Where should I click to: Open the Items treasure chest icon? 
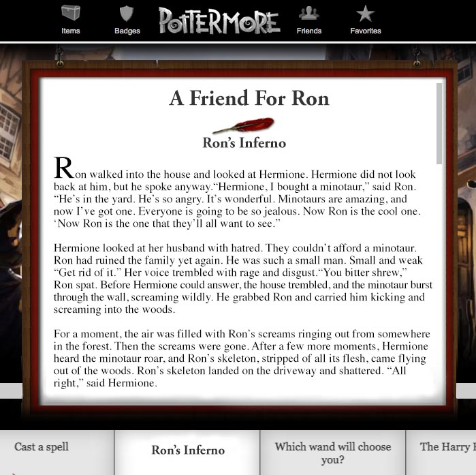70,13
